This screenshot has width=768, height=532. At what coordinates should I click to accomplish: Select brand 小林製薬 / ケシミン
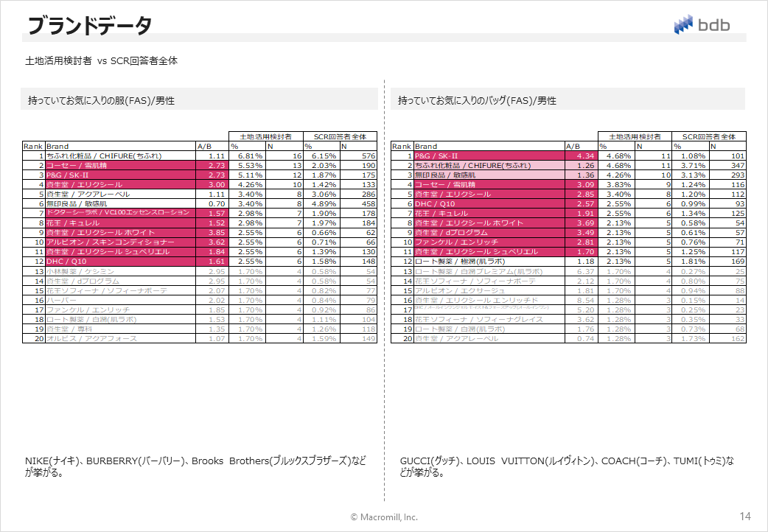point(120,271)
